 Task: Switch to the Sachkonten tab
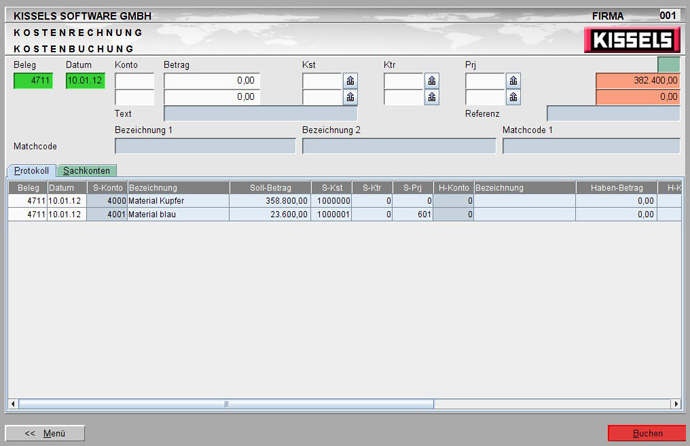[x=87, y=171]
